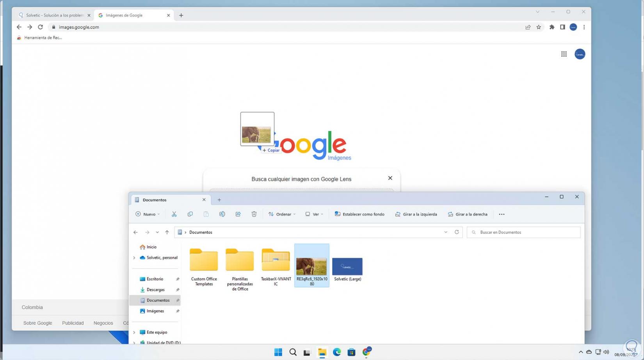Open Microsoft Edge from taskbar
The width and height of the screenshot is (644, 360).
[337, 352]
